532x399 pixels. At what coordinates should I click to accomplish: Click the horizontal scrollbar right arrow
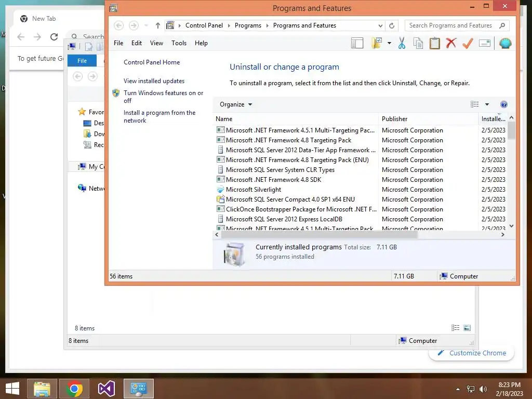pyautogui.click(x=502, y=234)
